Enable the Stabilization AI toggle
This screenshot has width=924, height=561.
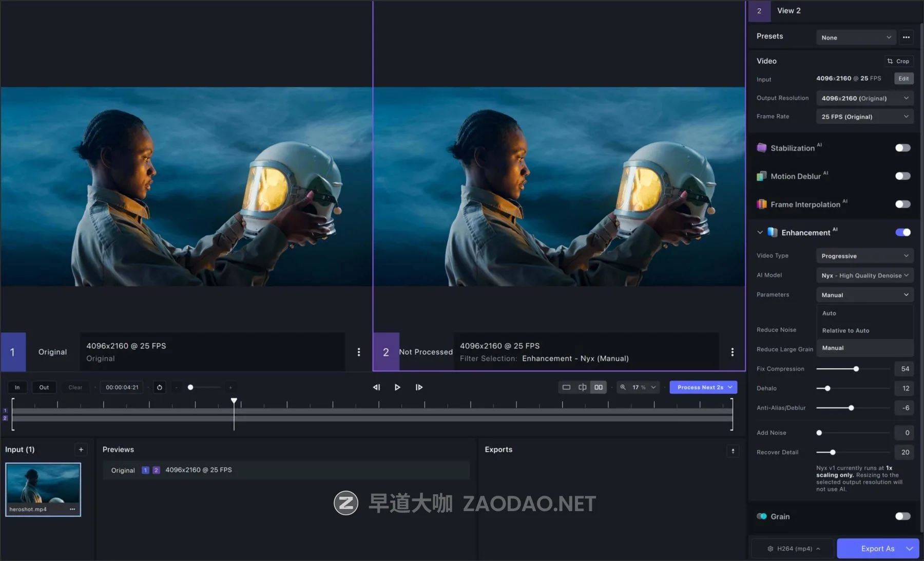(x=902, y=147)
